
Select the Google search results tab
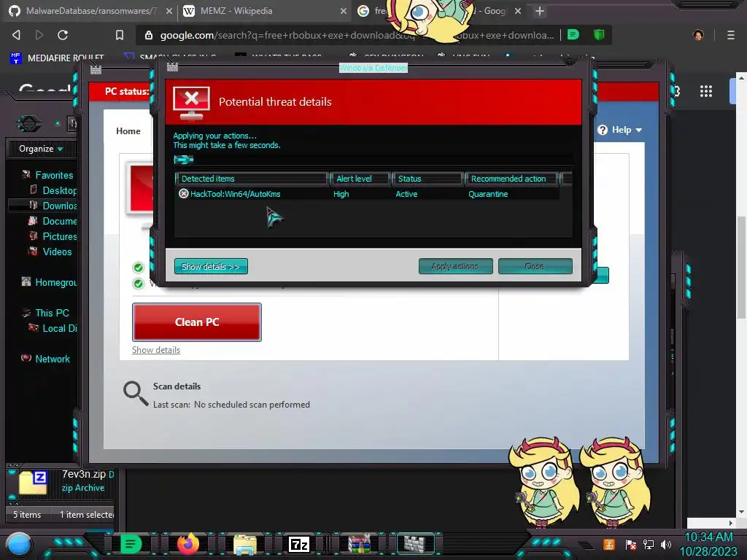[x=439, y=11]
